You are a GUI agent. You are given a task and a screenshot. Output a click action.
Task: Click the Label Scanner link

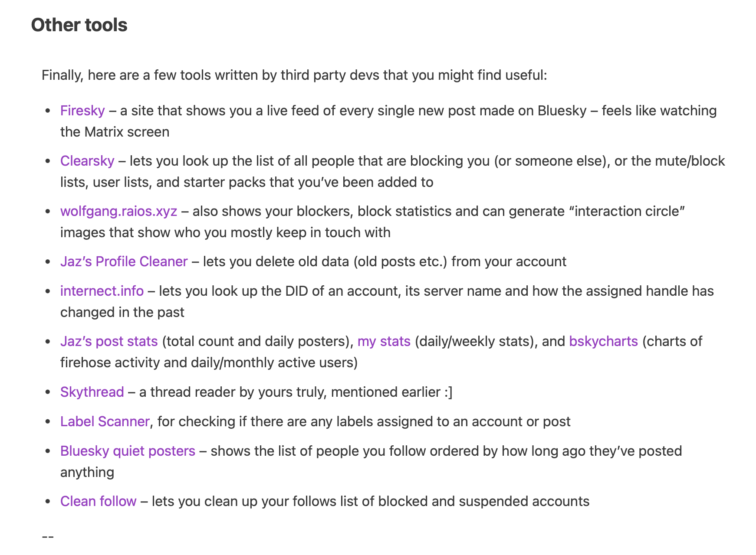[105, 422]
